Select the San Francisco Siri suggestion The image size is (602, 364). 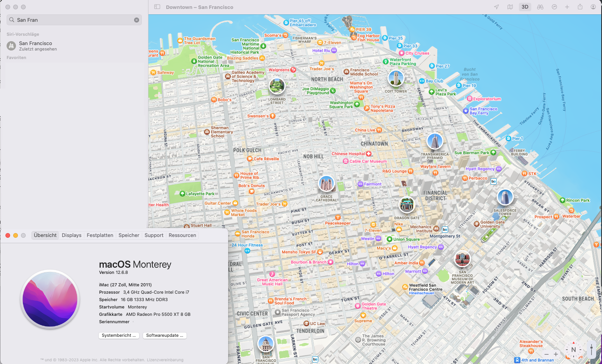click(74, 46)
